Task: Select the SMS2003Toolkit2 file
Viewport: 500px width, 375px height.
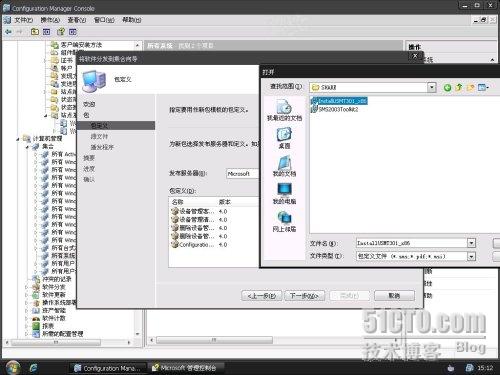Action: (x=335, y=109)
